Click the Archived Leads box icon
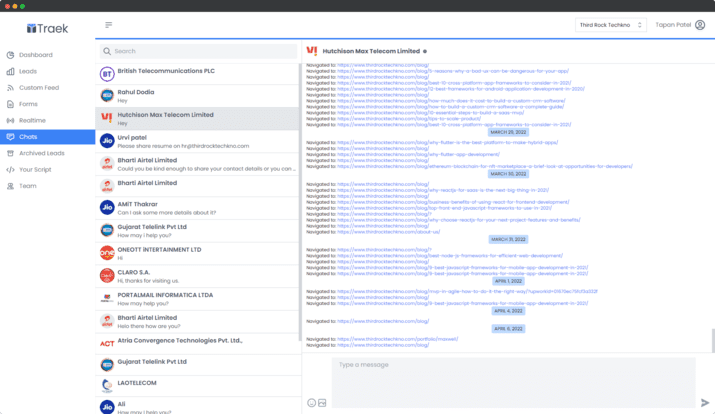This screenshot has width=715, height=414. click(10, 153)
